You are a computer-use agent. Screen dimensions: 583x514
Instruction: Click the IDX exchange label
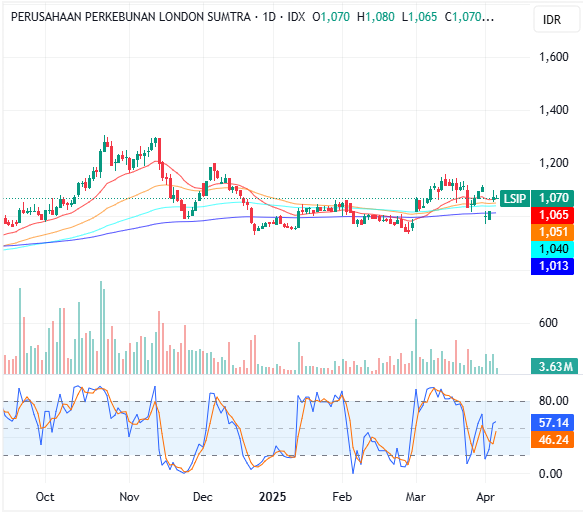tap(296, 17)
